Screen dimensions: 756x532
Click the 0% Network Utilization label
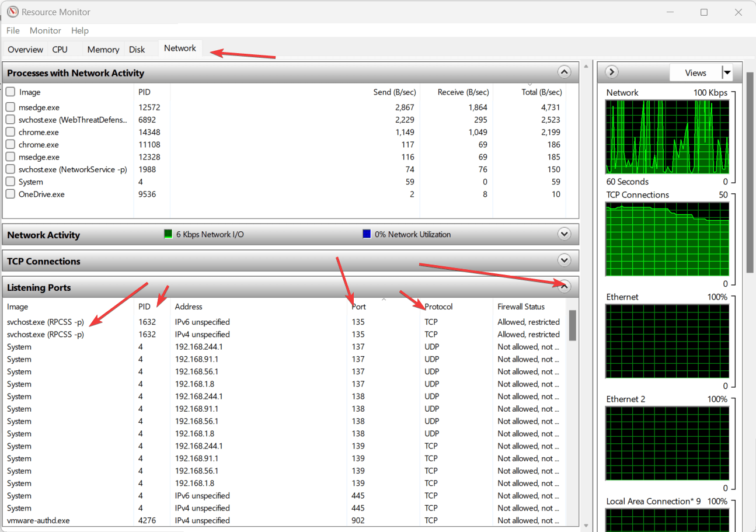point(413,234)
